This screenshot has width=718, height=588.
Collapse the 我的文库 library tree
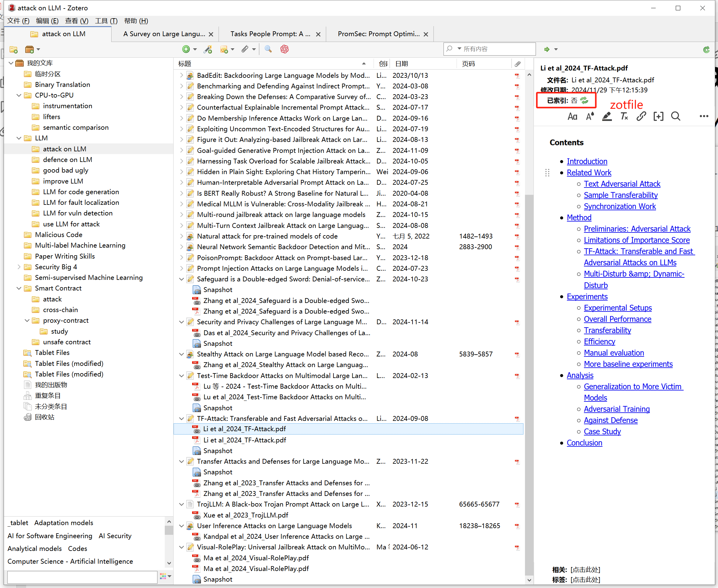(11, 63)
